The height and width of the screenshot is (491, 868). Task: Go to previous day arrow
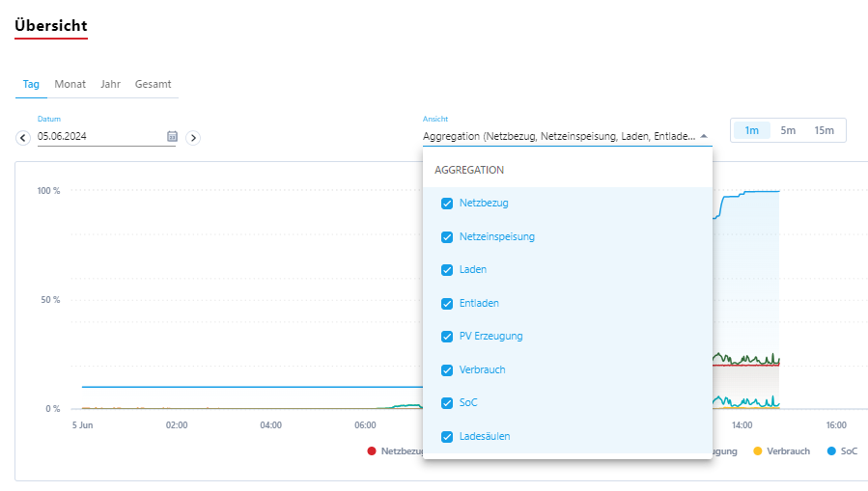tap(23, 138)
